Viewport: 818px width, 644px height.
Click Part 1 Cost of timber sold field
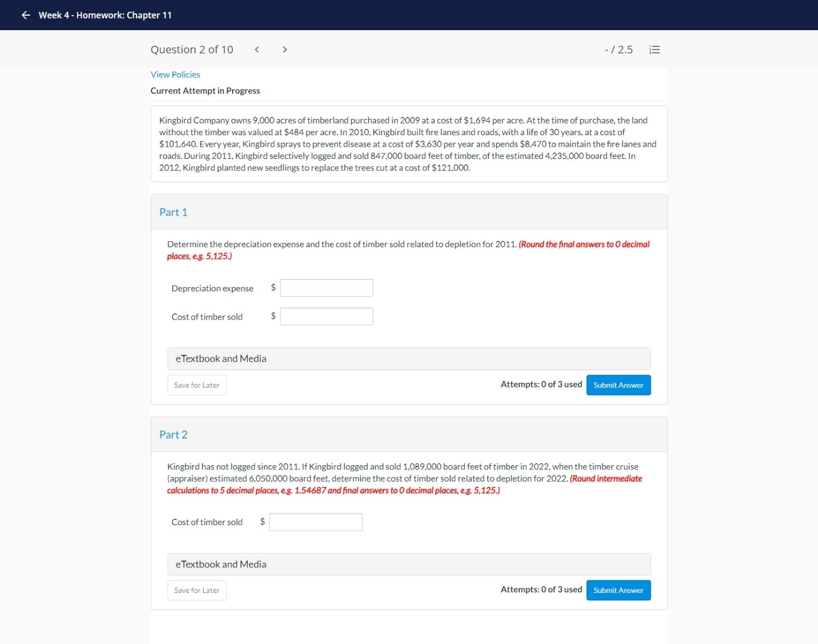pyautogui.click(x=327, y=316)
